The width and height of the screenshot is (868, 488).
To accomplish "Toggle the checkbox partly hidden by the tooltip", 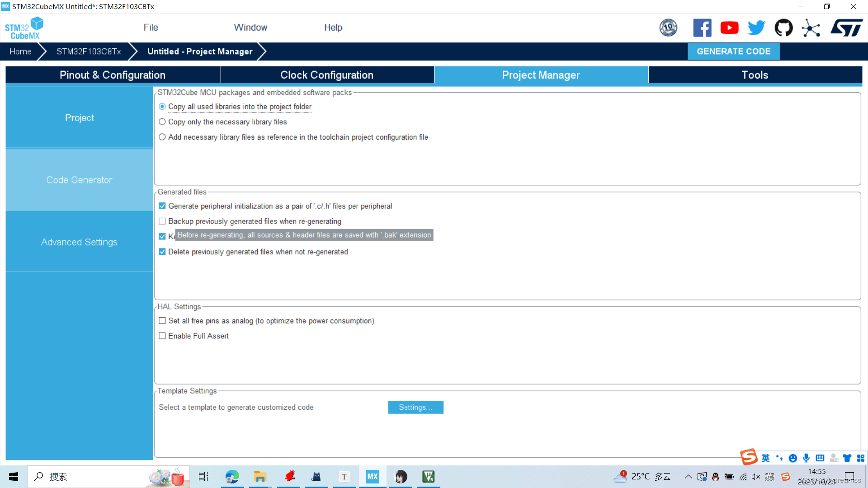I will (162, 236).
